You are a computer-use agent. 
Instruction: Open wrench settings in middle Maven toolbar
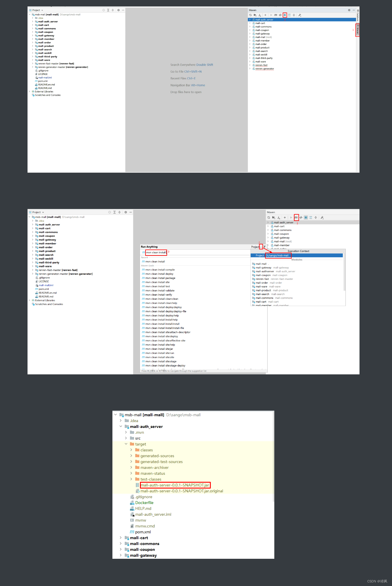point(322,217)
